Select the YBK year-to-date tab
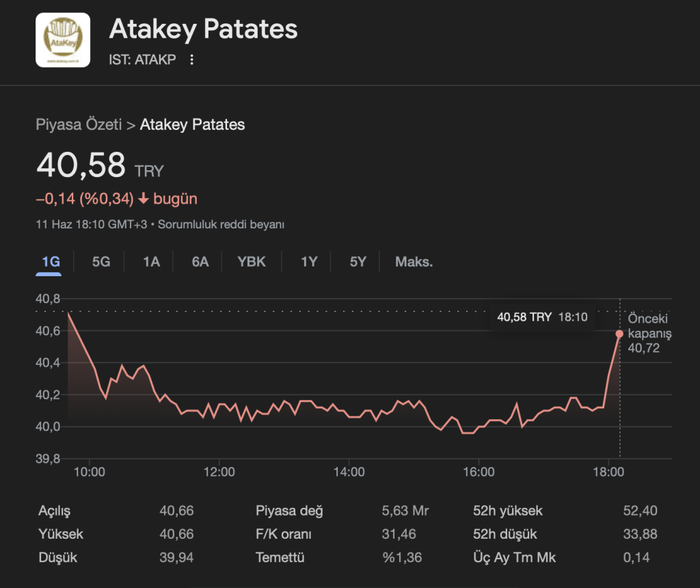 (252, 262)
